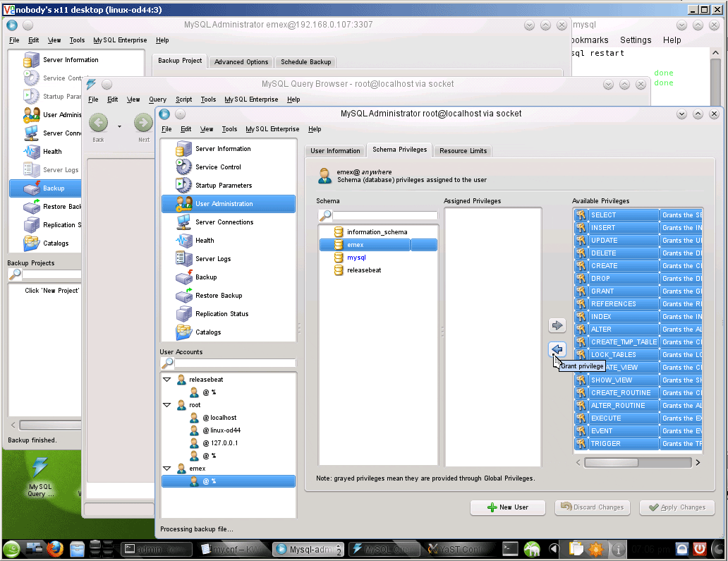Collapse the root user account node
The width and height of the screenshot is (728, 561).
tap(166, 405)
